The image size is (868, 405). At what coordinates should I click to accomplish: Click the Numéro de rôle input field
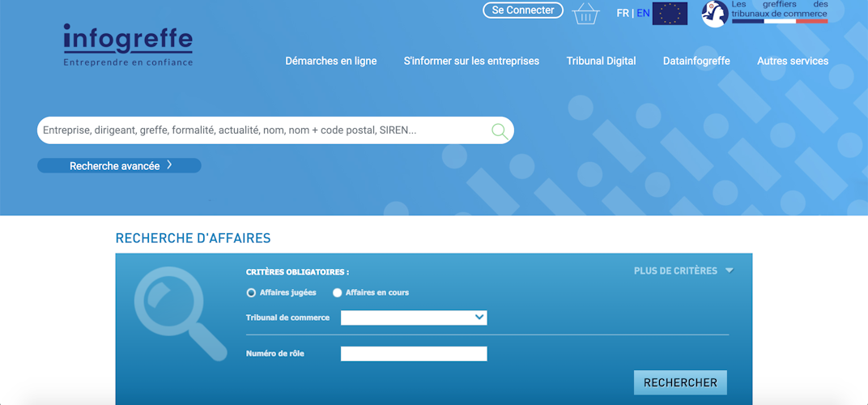pos(414,353)
